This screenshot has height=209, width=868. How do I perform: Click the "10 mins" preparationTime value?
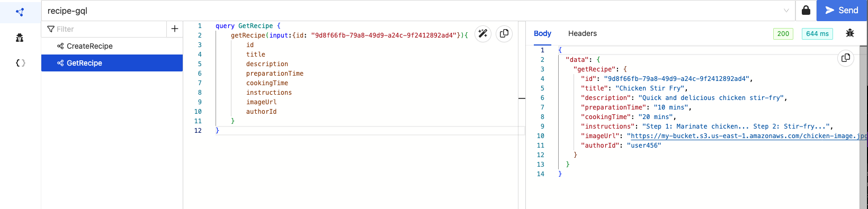(x=671, y=107)
